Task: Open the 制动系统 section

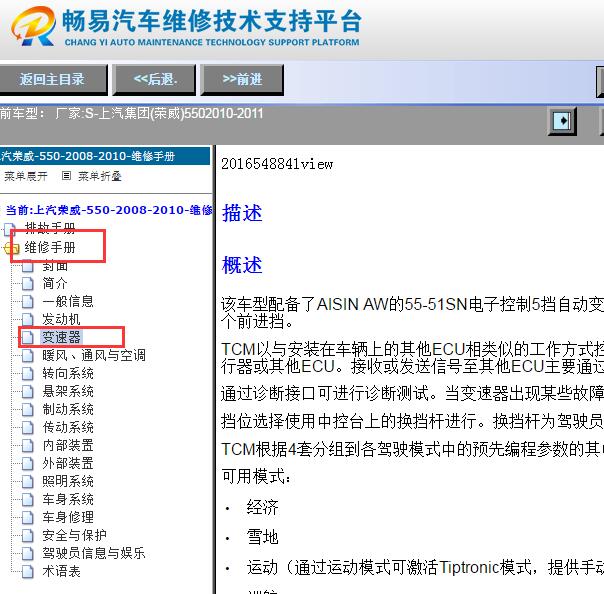Action: (x=68, y=409)
